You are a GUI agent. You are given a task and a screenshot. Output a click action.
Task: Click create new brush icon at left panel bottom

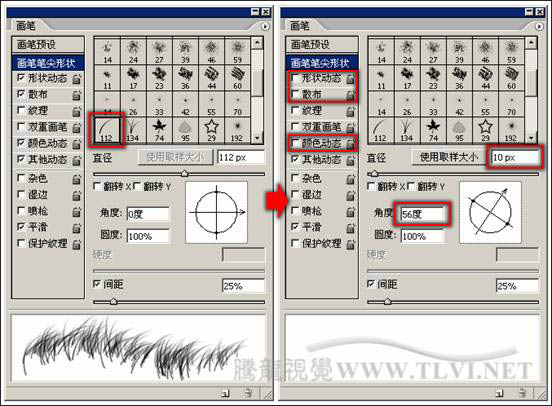[225, 393]
